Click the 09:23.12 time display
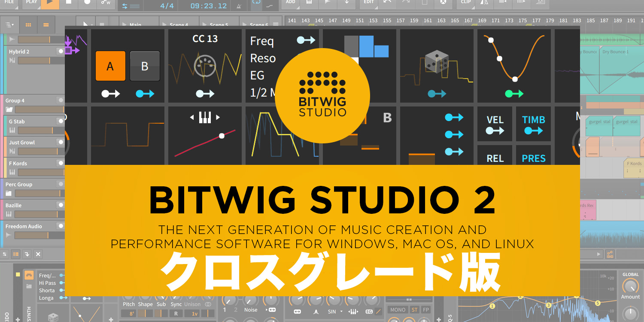Image resolution: width=644 pixels, height=322 pixels. (208, 6)
